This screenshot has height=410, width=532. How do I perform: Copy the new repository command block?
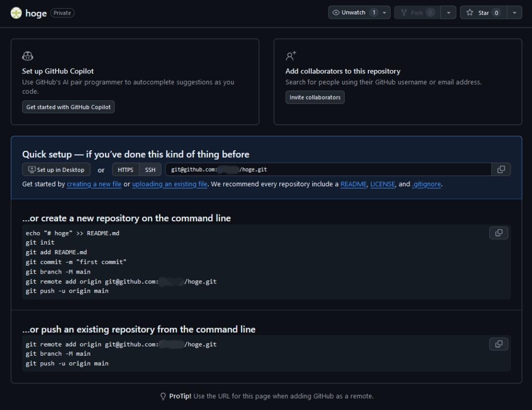(499, 233)
